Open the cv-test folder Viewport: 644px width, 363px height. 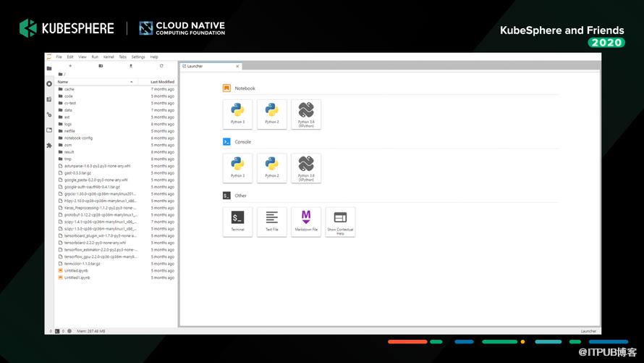[116, 103]
